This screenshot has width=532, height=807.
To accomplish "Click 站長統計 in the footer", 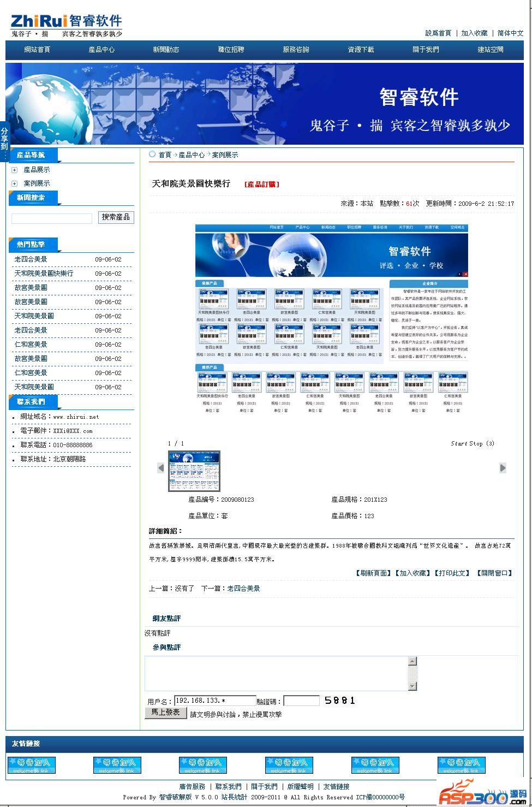I will point(234,797).
